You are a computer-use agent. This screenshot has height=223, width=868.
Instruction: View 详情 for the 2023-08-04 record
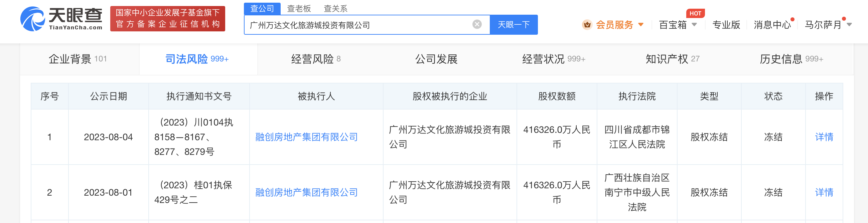click(824, 137)
